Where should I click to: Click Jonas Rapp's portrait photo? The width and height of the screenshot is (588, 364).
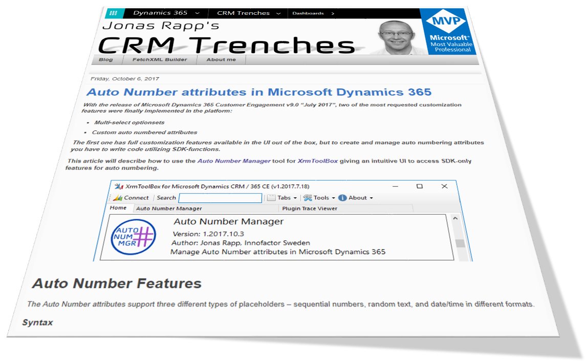396,37
